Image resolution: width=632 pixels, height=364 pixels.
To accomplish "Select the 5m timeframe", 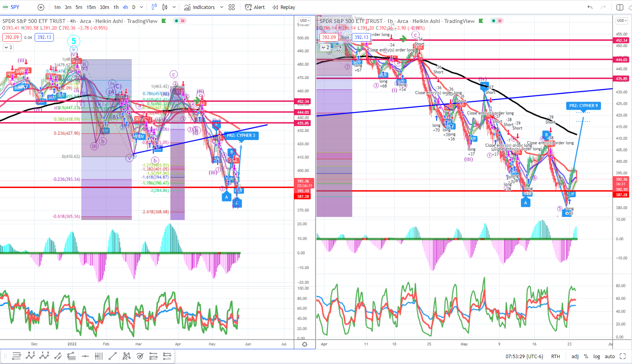I will 79,7.
